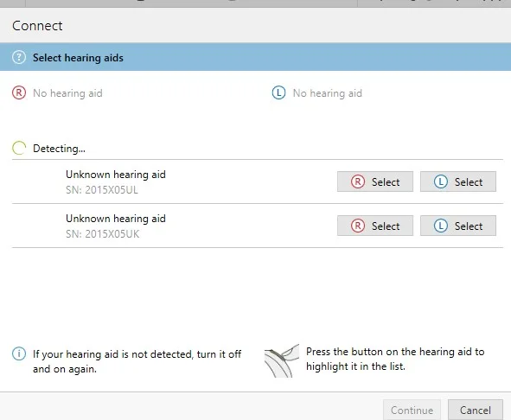Click left ear No hearing aid label
The width and height of the screenshot is (511, 420).
[x=327, y=93]
